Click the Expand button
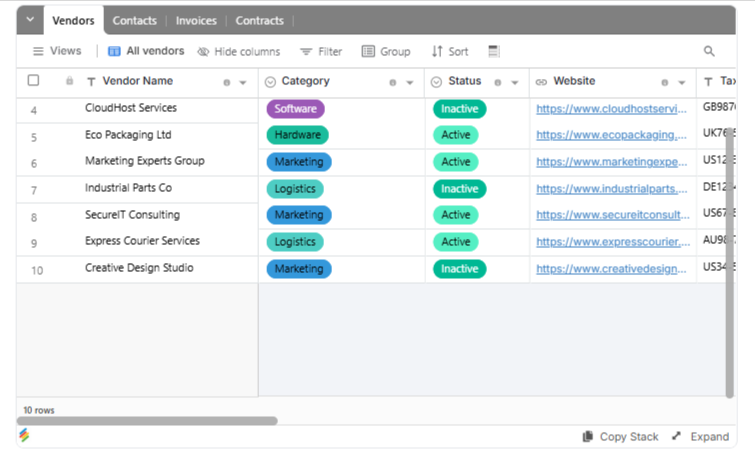Viewport: 755px width, 459px height. [700, 436]
